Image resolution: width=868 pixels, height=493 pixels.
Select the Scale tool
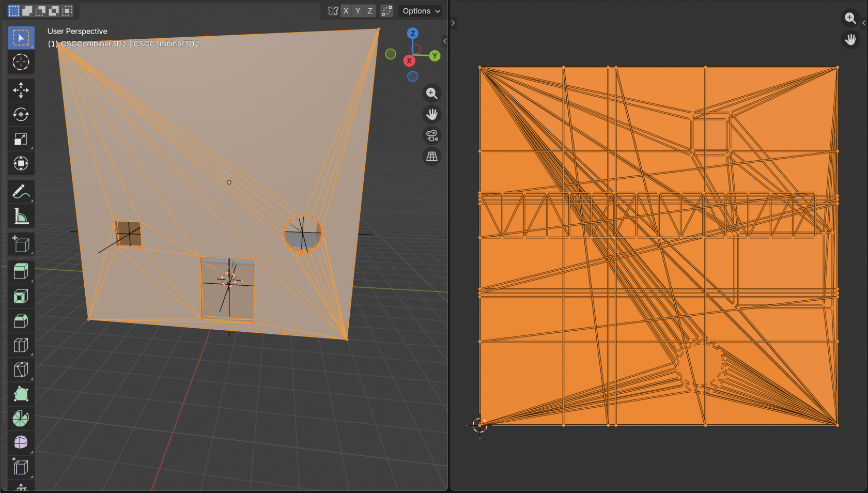(x=21, y=138)
